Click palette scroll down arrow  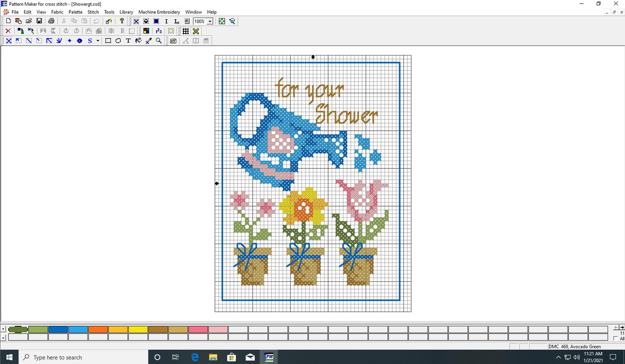click(x=3, y=337)
